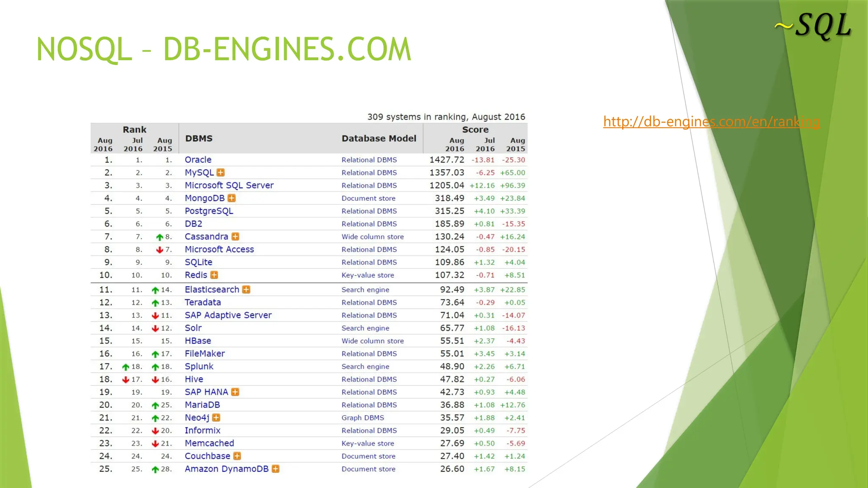
Task: Open the Splunk link
Action: pos(199,366)
